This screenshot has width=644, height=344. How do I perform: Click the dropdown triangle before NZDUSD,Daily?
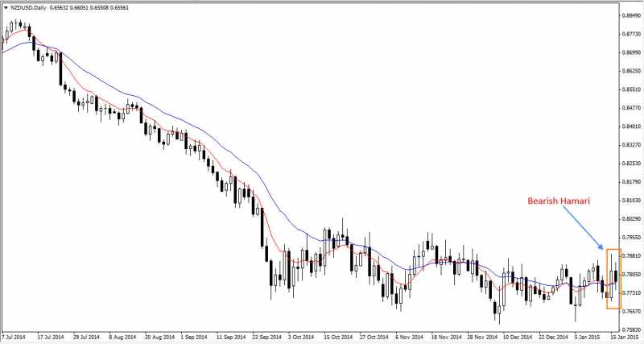point(6,6)
